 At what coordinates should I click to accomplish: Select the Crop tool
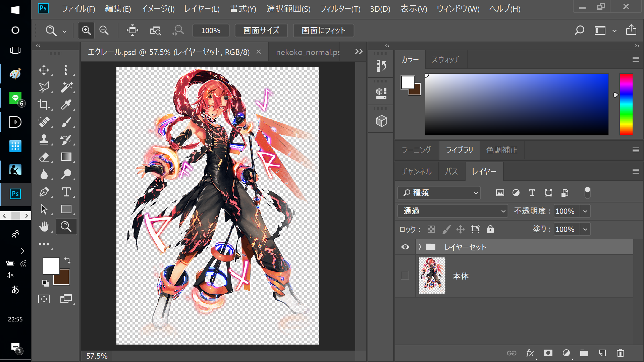tap(44, 105)
